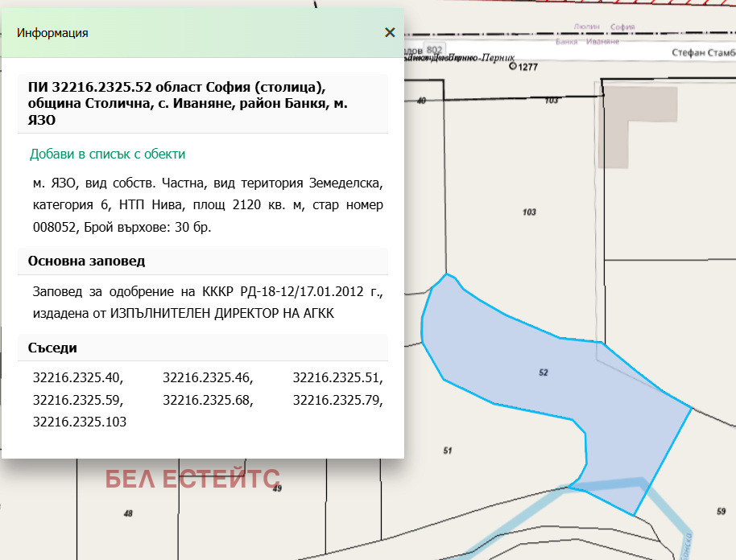This screenshot has height=560, width=736.
Task: Select parcel 51 on the map
Action: (x=448, y=451)
